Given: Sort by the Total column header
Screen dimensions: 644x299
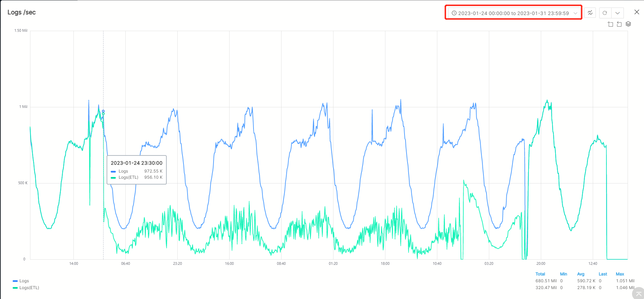Looking at the screenshot, I should (x=540, y=274).
